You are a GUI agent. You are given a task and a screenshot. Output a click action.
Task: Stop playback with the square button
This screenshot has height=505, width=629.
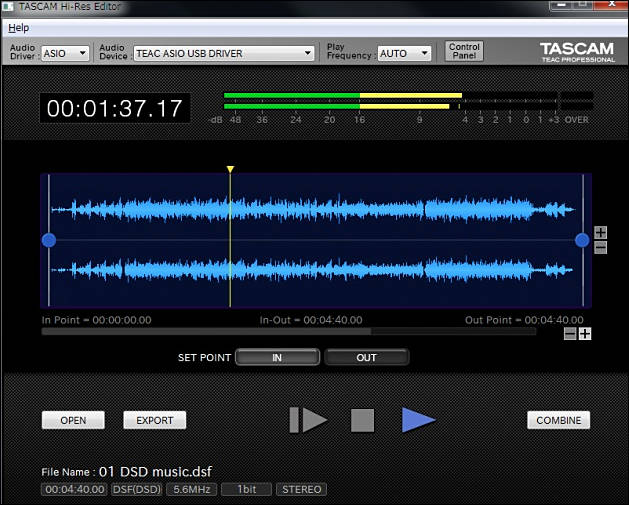pyautogui.click(x=362, y=420)
